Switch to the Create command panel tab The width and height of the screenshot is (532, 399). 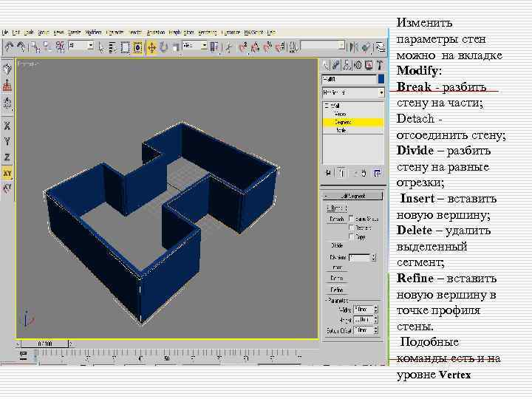point(326,65)
